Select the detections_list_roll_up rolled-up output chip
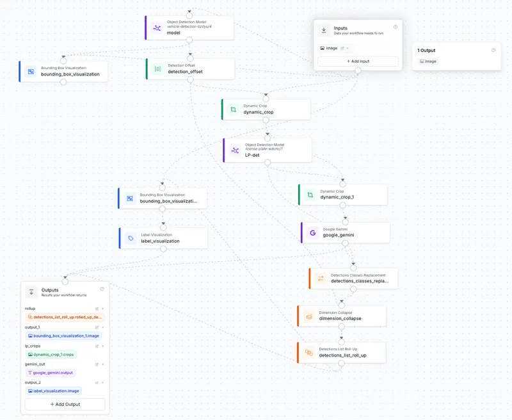Image resolution: width=512 pixels, height=420 pixels. (x=65, y=317)
